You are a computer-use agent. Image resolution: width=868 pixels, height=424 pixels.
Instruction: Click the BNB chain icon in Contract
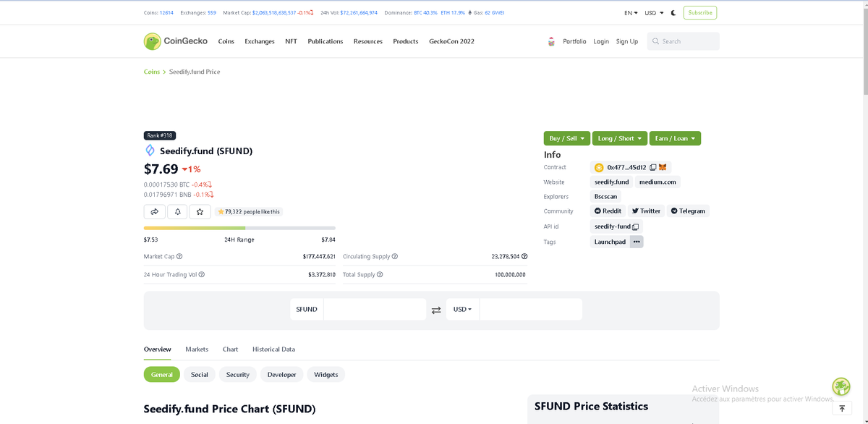[599, 167]
